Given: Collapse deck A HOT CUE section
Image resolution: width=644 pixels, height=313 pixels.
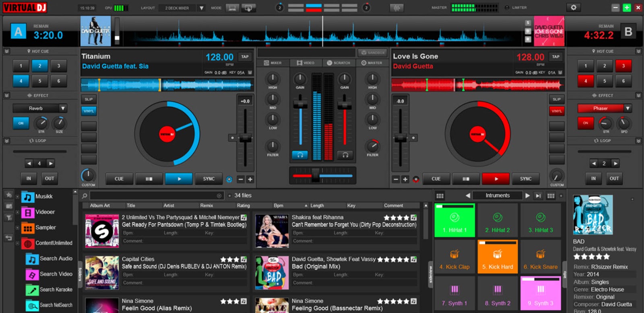Looking at the screenshot, I should pos(6,51).
